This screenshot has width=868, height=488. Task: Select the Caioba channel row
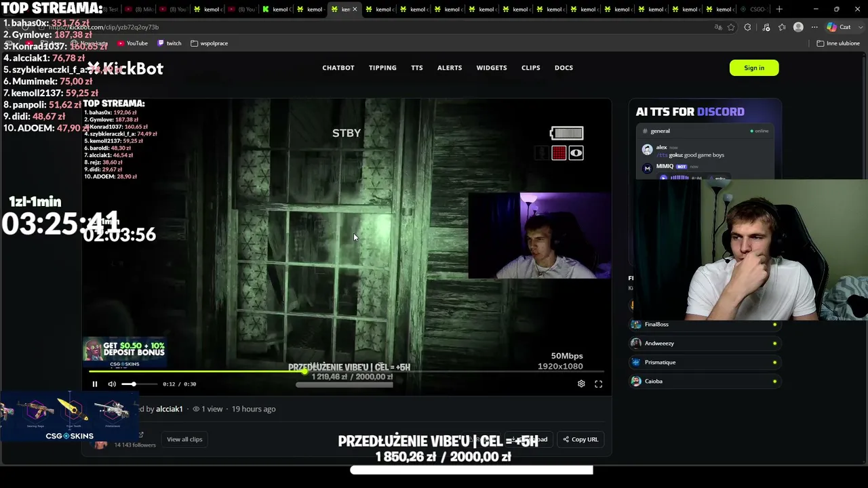[x=705, y=382]
